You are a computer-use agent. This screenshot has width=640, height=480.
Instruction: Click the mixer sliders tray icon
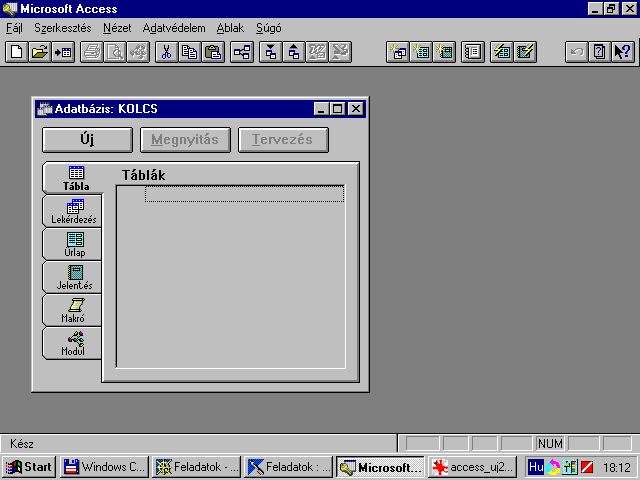[x=570, y=467]
